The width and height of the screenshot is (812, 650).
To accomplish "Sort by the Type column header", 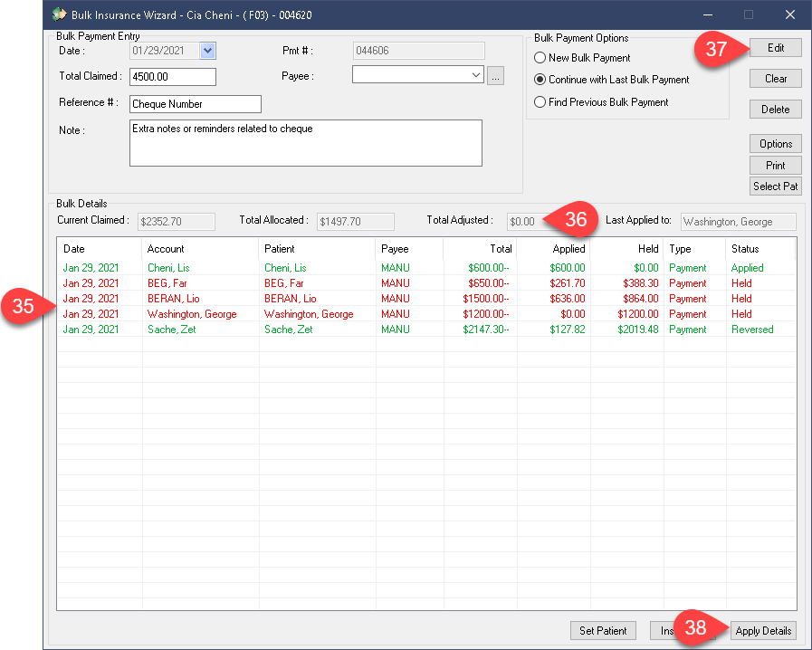I will tap(694, 249).
